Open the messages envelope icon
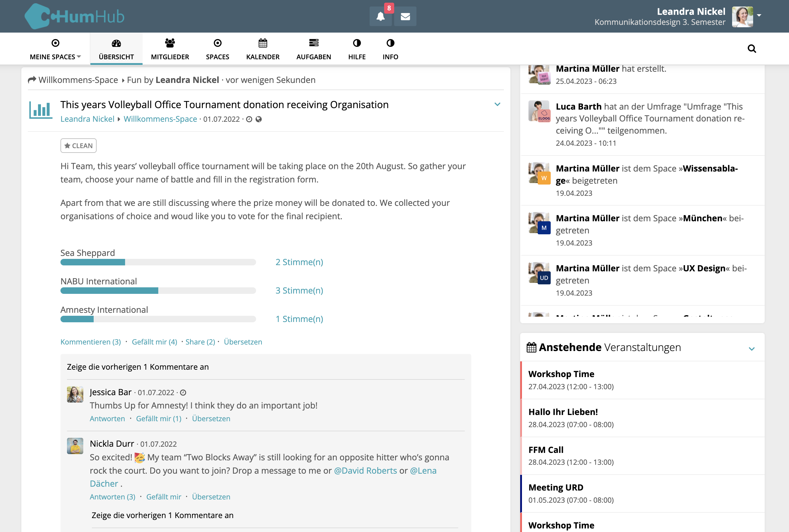Image resolution: width=789 pixels, height=532 pixels. coord(405,16)
